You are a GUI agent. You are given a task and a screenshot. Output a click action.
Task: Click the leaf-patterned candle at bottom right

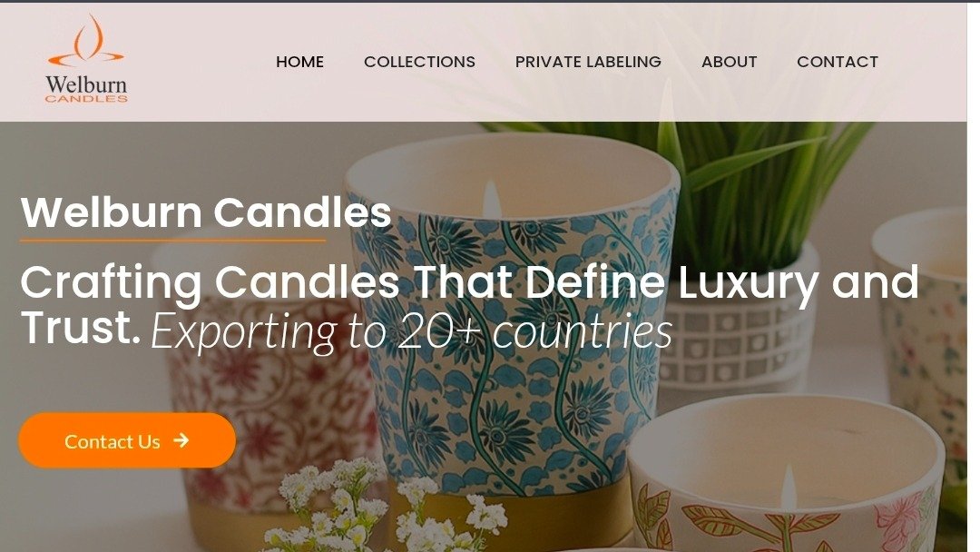786,475
